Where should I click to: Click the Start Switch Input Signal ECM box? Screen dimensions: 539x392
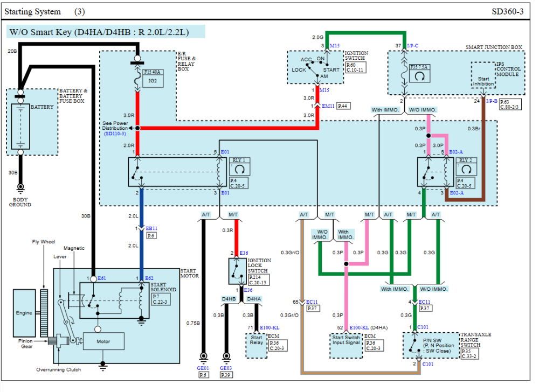[x=346, y=346]
